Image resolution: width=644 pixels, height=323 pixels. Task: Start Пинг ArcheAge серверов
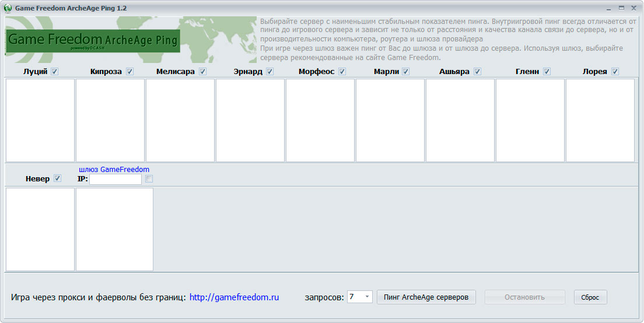click(426, 297)
